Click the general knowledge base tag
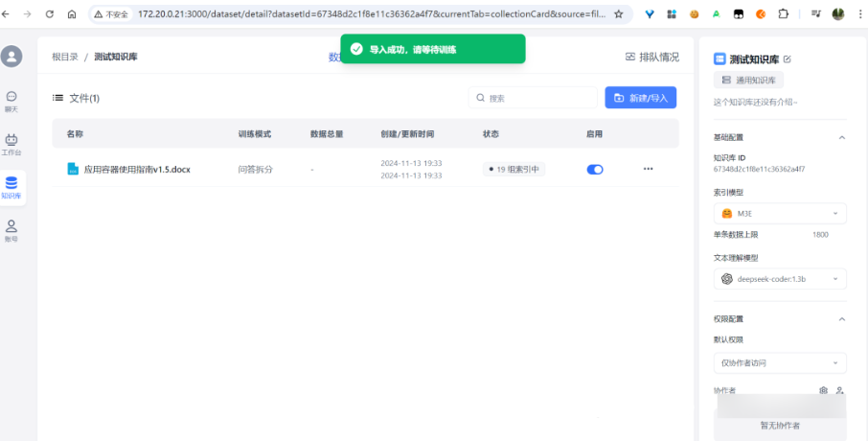Viewport: 868px width, 442px height. pos(748,81)
